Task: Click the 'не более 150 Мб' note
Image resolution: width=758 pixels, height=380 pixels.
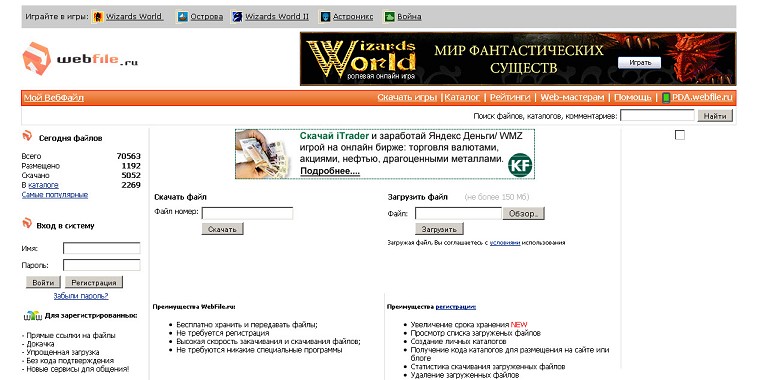Action: (496, 197)
